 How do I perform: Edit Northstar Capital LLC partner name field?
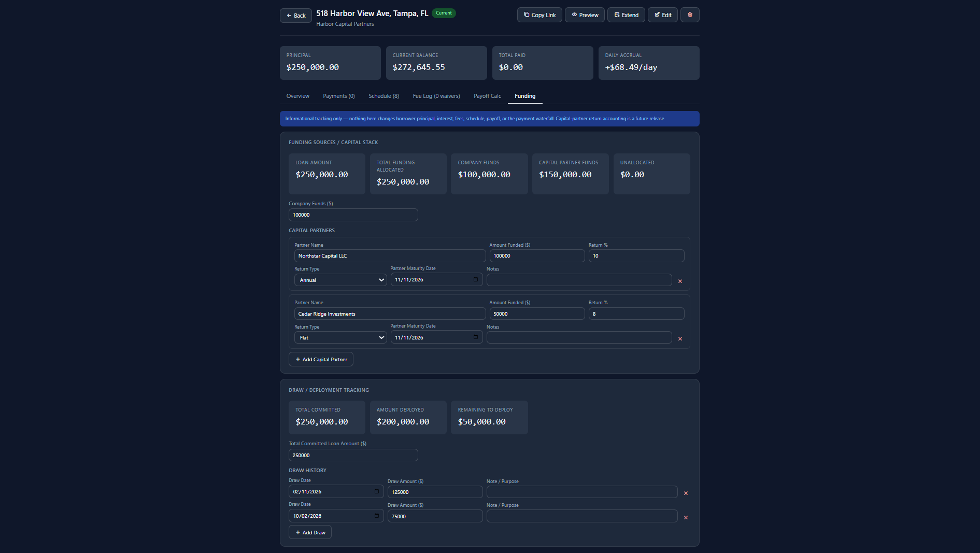pos(390,256)
